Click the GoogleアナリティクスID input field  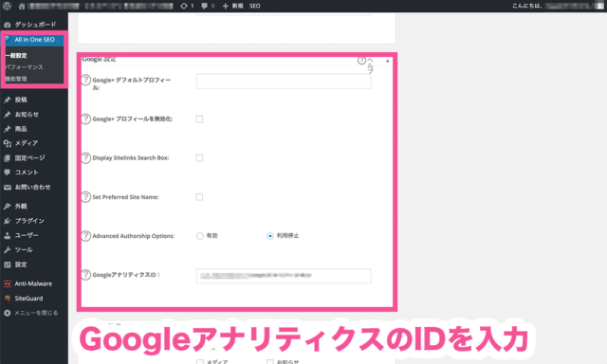(284, 276)
